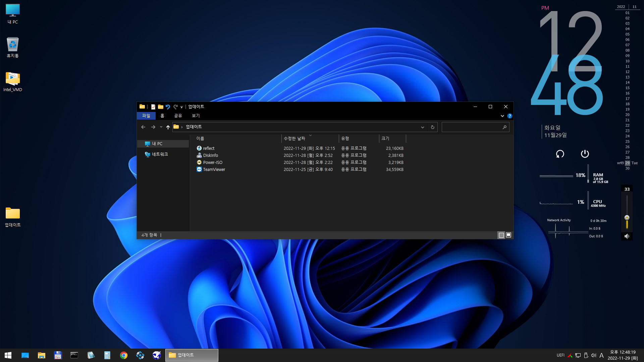Viewport: 644px width, 362px height.
Task: Open the quick access toolbar customize dropdown
Action: (x=181, y=107)
